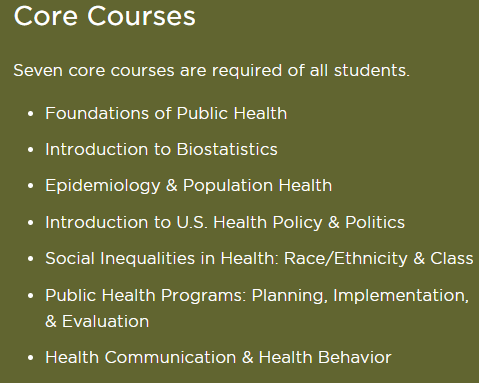Click the Core Courses heading
The width and height of the screenshot is (479, 383).
pos(104,16)
